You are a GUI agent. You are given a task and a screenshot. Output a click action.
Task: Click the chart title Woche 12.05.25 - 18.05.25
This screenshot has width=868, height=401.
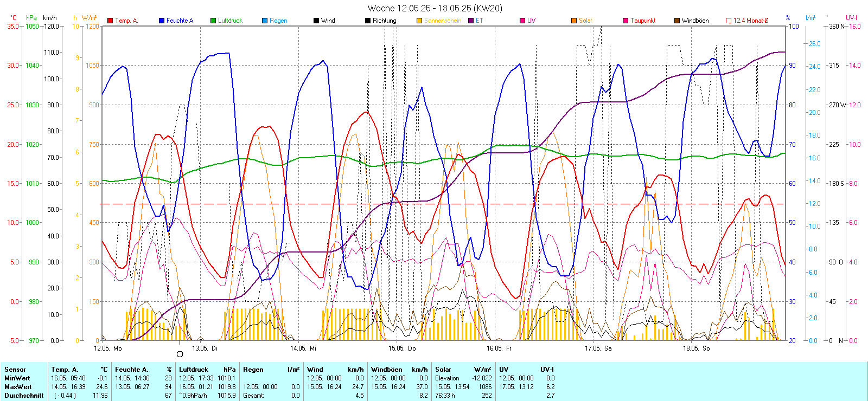click(x=435, y=8)
